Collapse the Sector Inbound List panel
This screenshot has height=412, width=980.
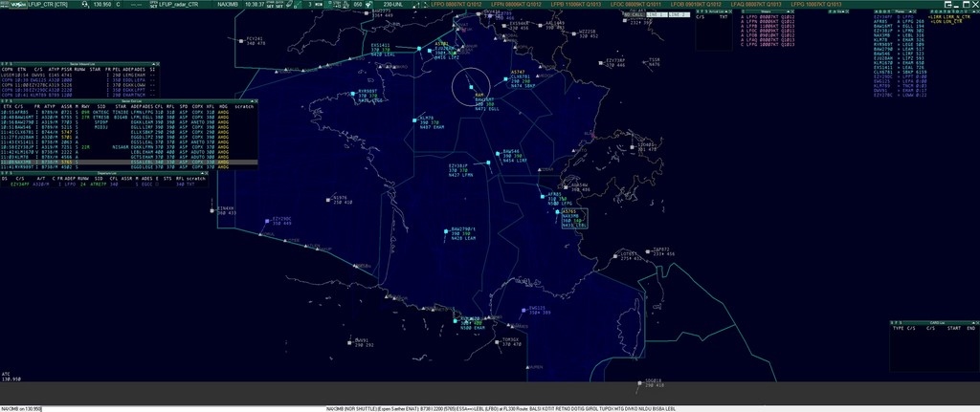coord(151,64)
